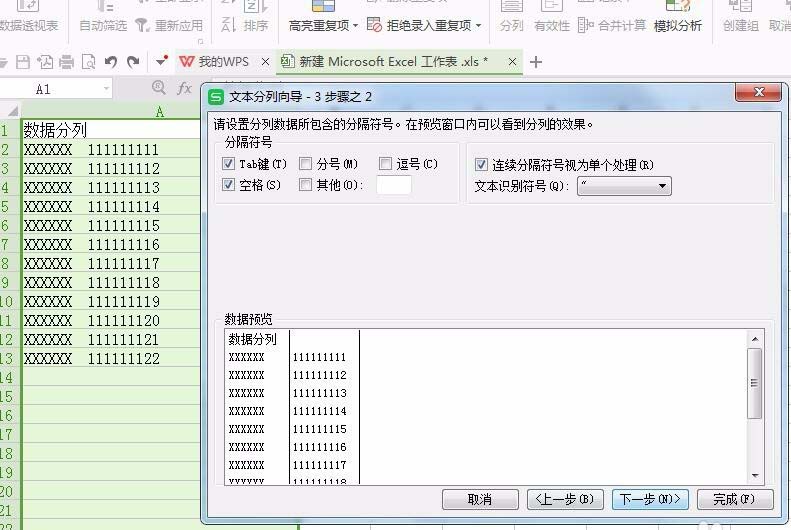The width and height of the screenshot is (791, 530).
Task: Click the 数据透视表 pivot table button
Action: click(28, 16)
